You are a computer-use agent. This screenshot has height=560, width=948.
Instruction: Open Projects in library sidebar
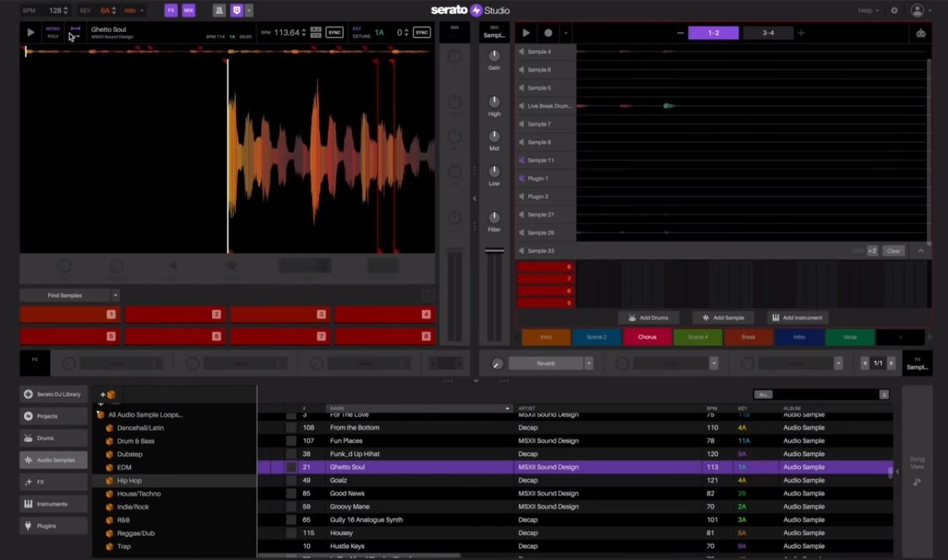click(x=54, y=416)
